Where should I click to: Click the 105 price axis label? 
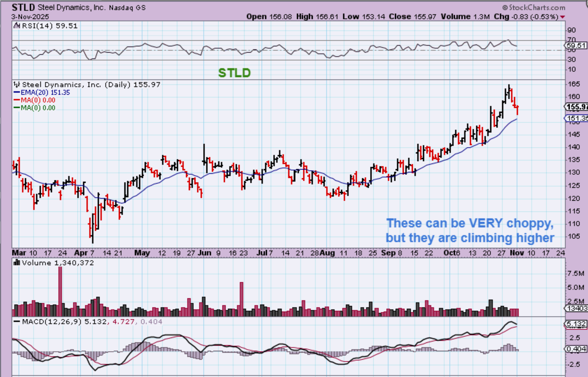tap(574, 236)
